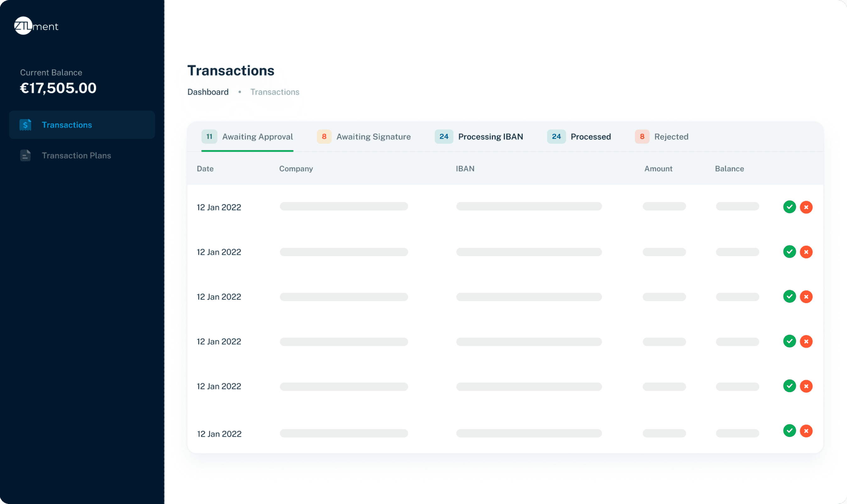Viewport: 847px width, 504px height.
Task: Approve the first transaction row with the green check
Action: coord(789,207)
